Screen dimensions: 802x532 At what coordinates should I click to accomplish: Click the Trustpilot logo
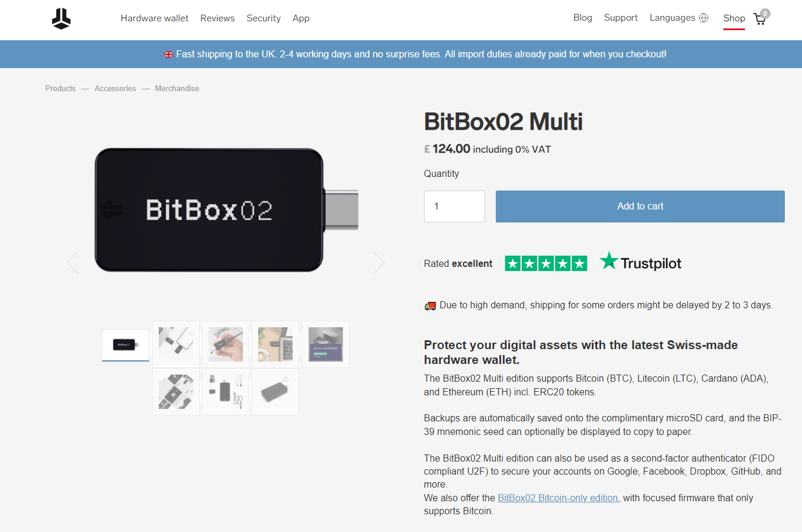point(640,262)
